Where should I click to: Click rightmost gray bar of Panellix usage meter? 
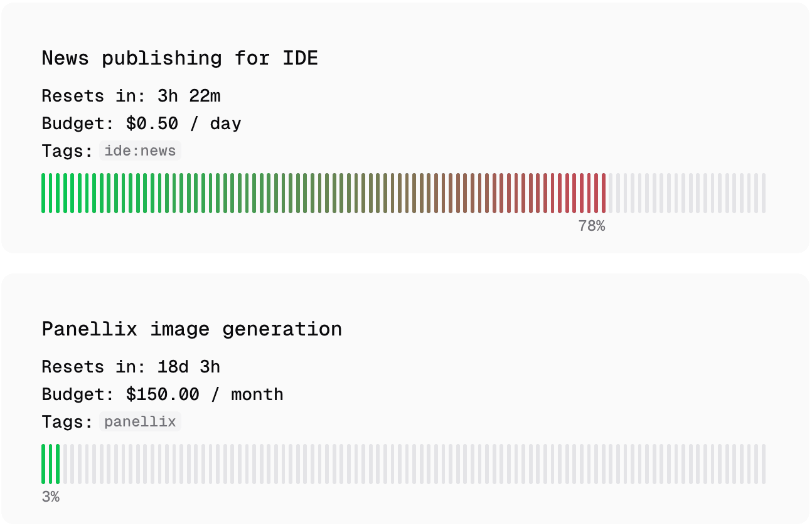coord(764,464)
